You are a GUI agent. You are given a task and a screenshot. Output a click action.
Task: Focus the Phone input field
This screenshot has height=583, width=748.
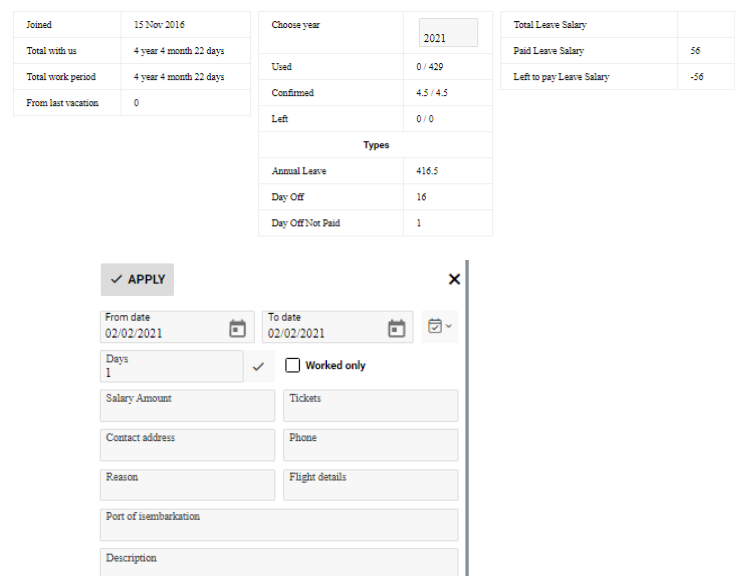370,445
